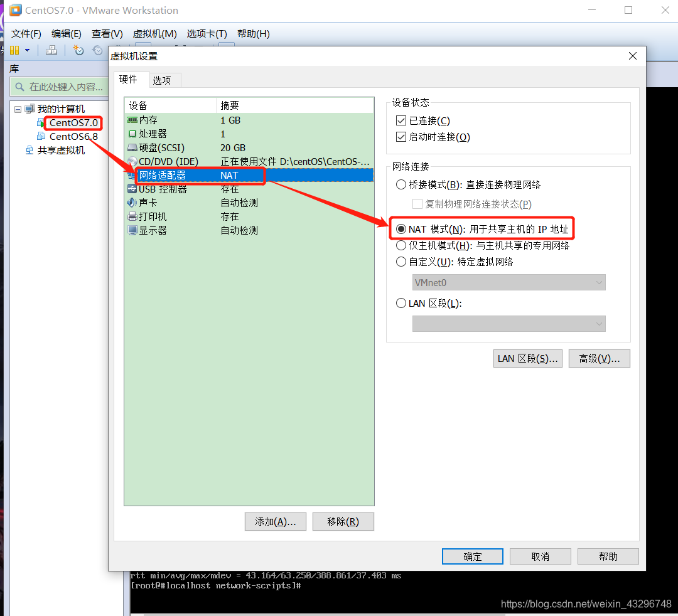The image size is (678, 616).
Task: Click the 我的计算机 computer icon
Action: pyautogui.click(x=30, y=109)
